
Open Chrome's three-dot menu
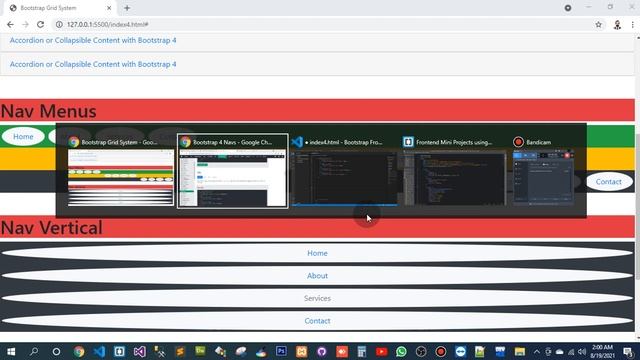pyautogui.click(x=632, y=24)
